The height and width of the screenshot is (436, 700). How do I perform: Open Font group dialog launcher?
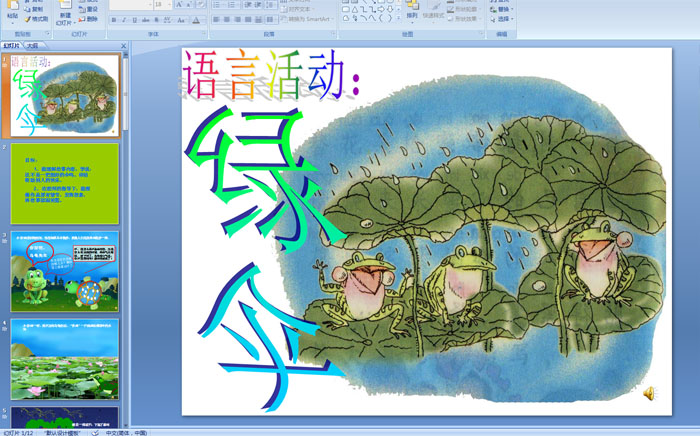point(204,34)
